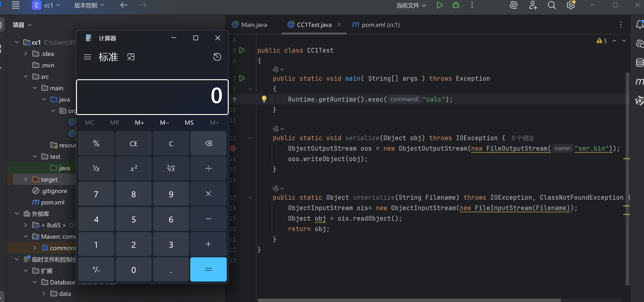Expand the target folder
Image resolution: width=644 pixels, height=302 pixels.
pyautogui.click(x=26, y=179)
